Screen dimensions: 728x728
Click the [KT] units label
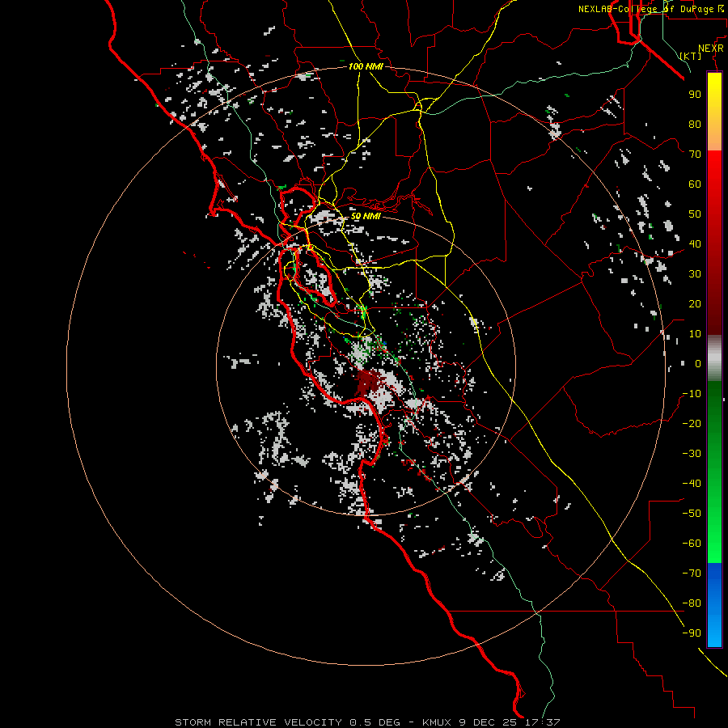691,56
